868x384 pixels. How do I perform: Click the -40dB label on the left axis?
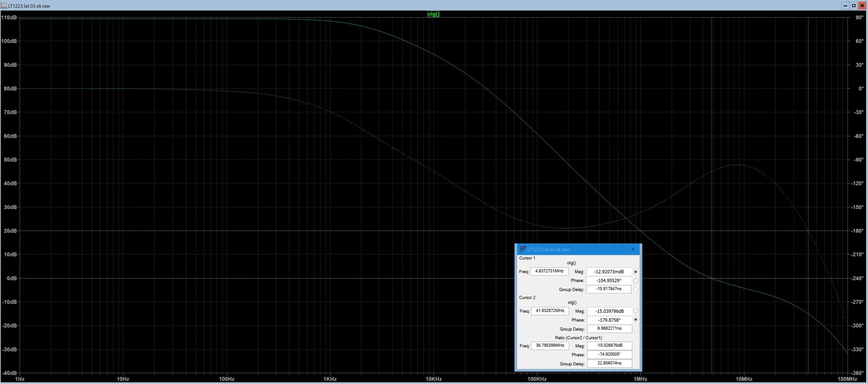(x=9, y=373)
